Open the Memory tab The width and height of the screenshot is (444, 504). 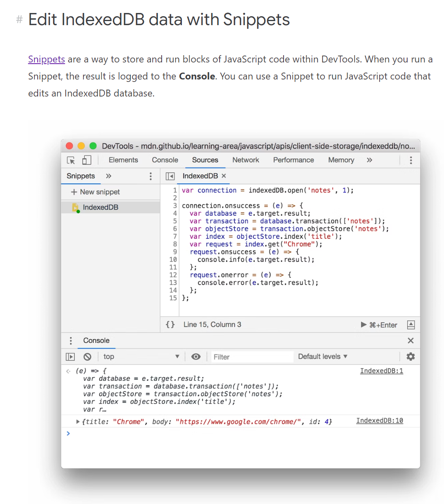click(x=341, y=160)
